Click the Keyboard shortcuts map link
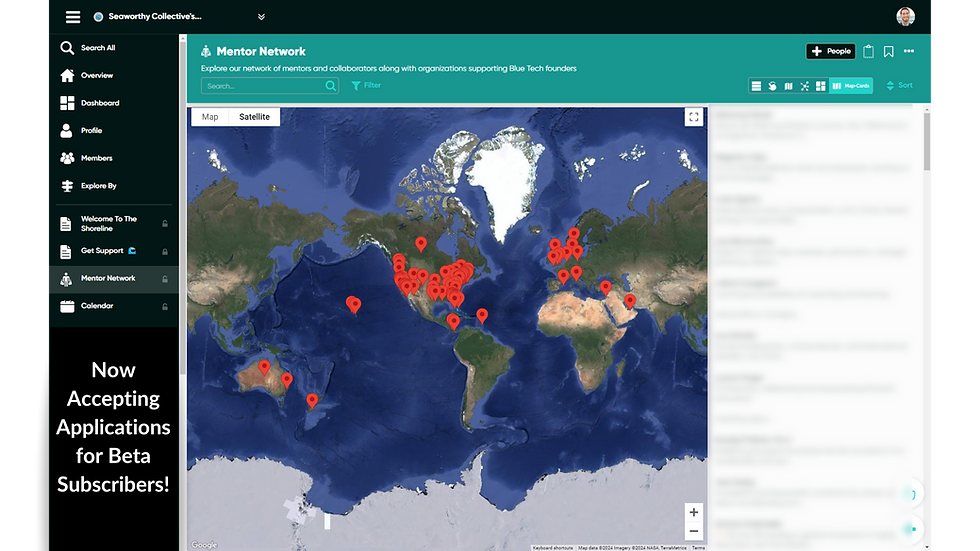Image resolution: width=980 pixels, height=551 pixels. click(x=552, y=548)
